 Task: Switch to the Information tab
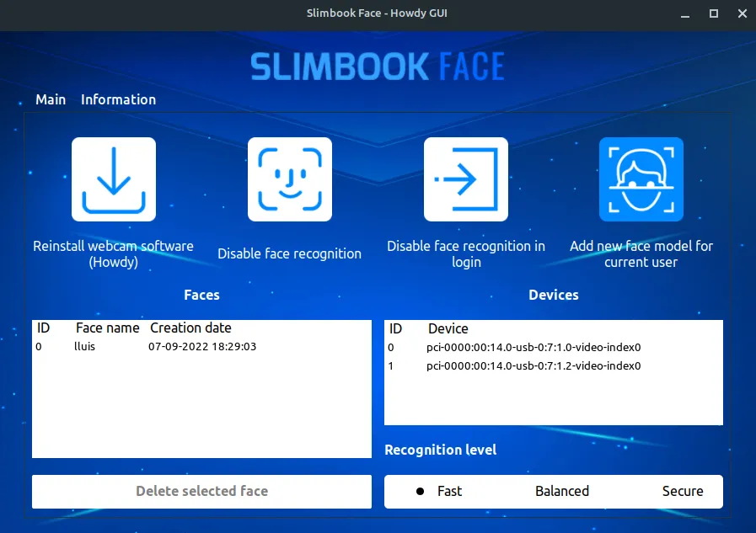118,99
